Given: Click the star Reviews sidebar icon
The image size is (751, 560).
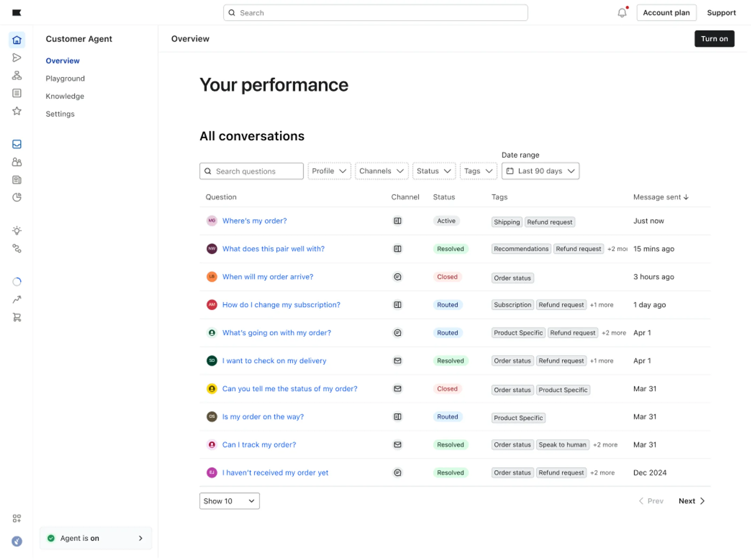Looking at the screenshot, I should (17, 111).
